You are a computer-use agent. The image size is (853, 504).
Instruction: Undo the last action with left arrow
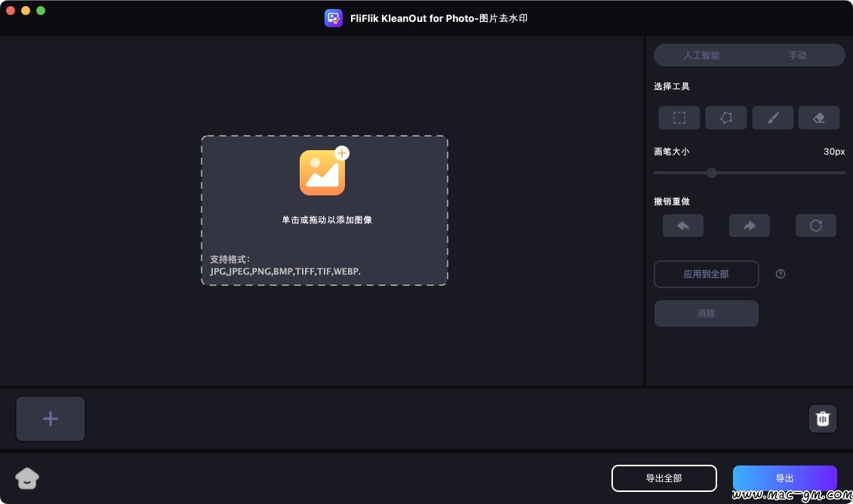[683, 226]
